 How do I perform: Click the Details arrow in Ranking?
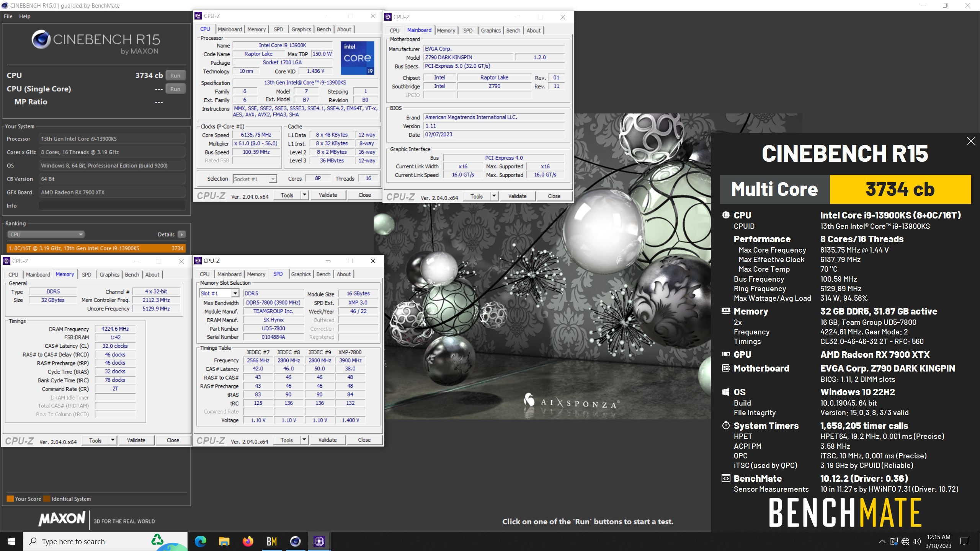[182, 234]
